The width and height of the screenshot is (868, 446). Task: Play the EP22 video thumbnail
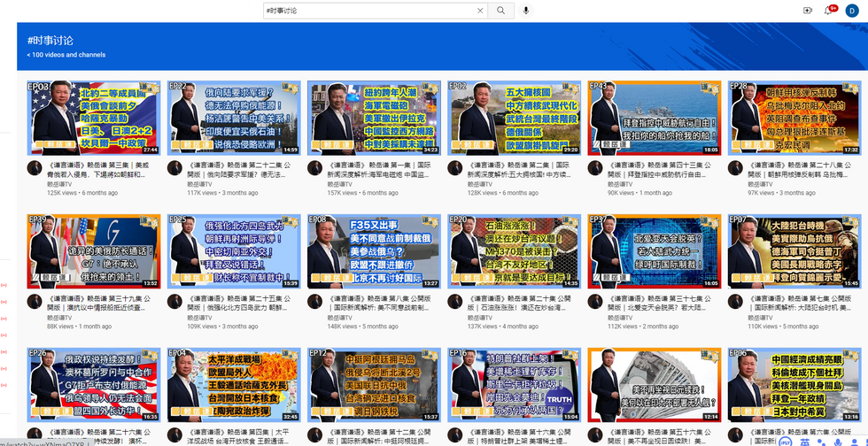[x=234, y=118]
